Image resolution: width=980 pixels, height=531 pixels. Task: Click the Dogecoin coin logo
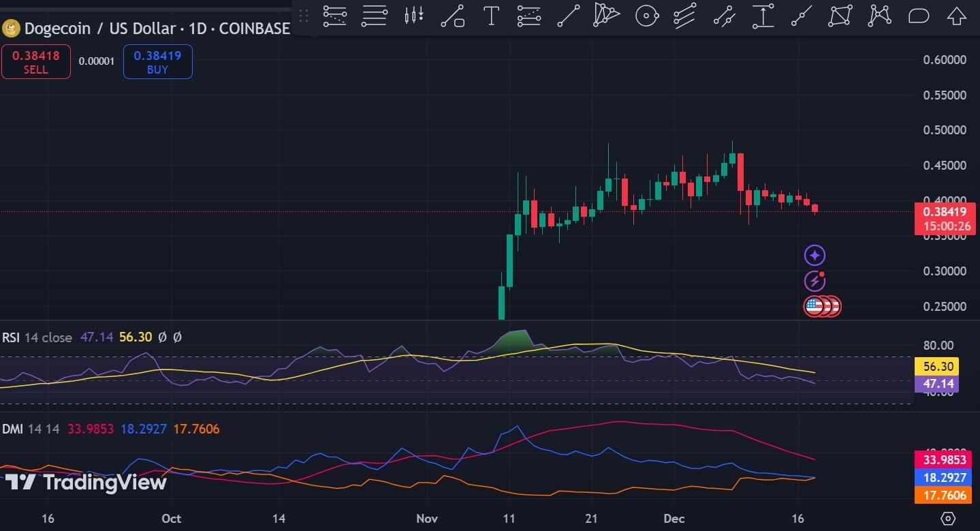11,29
